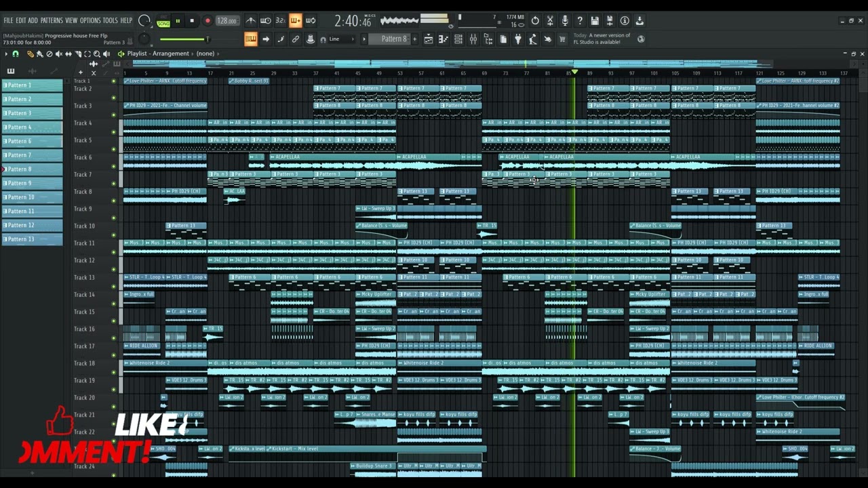
Task: Select the slice tool in playlist
Action: (x=77, y=54)
